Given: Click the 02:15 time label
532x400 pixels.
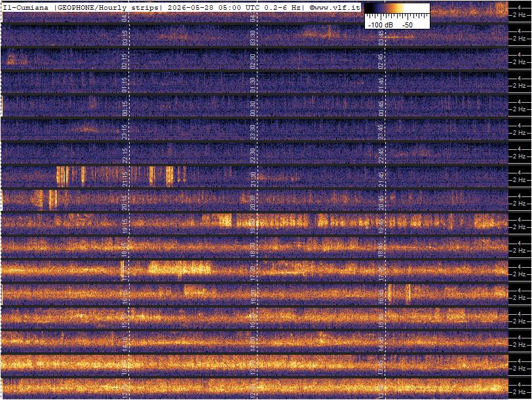Looking at the screenshot, I should (125, 61).
